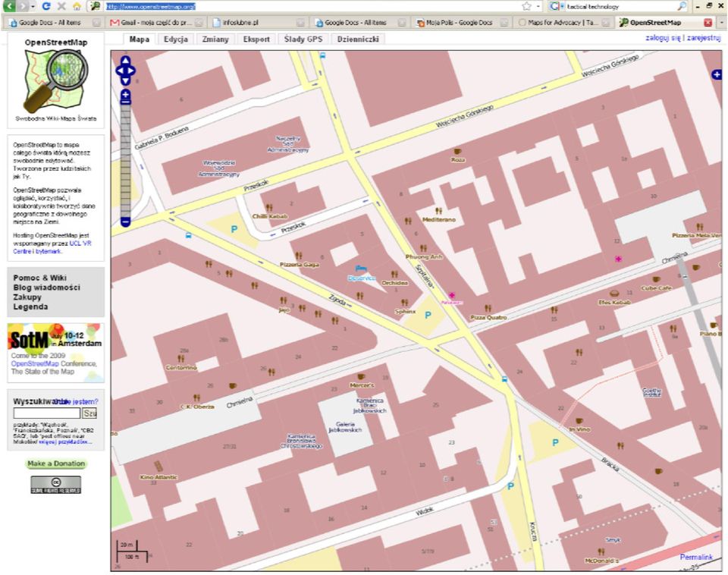Click the parking P icon beside Sphinx
The height and width of the screenshot is (575, 728).
pos(428,315)
